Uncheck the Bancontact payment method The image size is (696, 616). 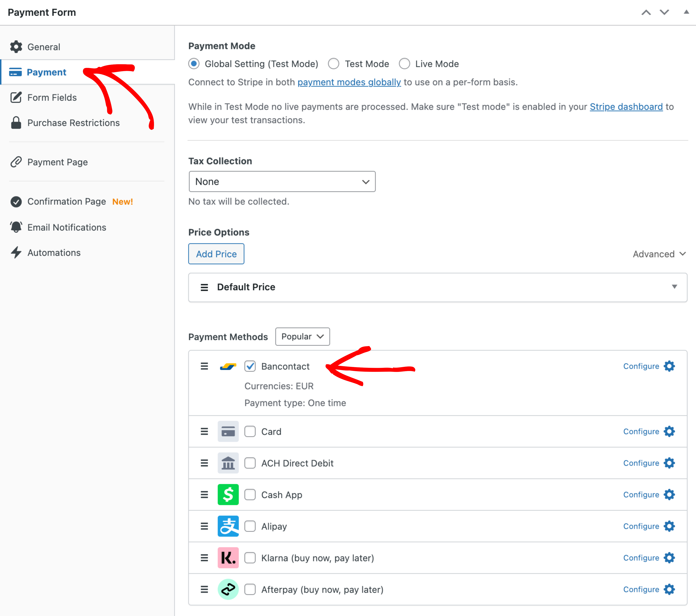click(250, 366)
